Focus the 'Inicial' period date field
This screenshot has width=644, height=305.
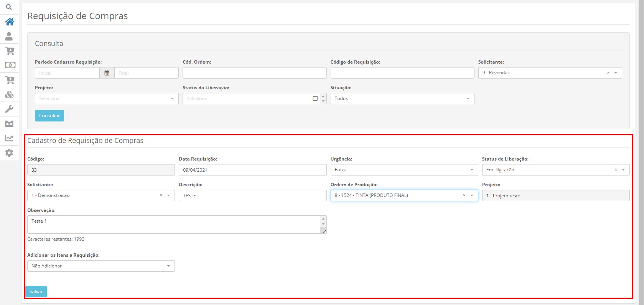[67, 73]
